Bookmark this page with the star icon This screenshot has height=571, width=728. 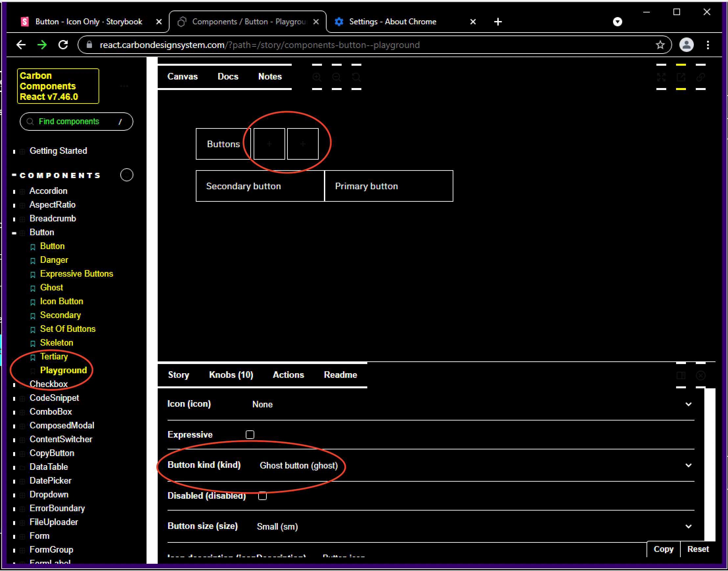pos(660,45)
